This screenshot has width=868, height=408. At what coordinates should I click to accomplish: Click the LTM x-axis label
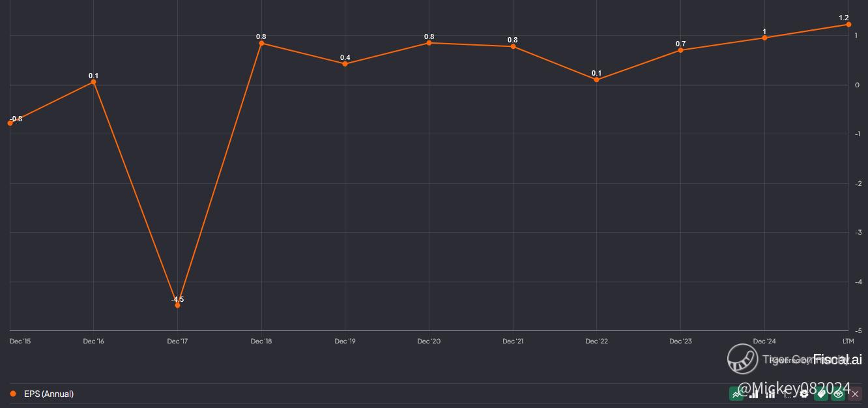click(848, 341)
